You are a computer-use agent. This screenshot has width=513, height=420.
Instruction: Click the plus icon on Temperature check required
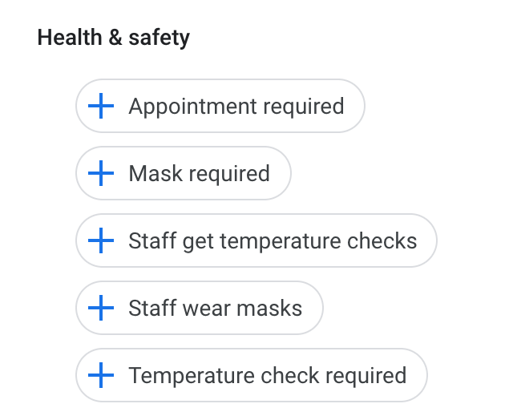[101, 375]
